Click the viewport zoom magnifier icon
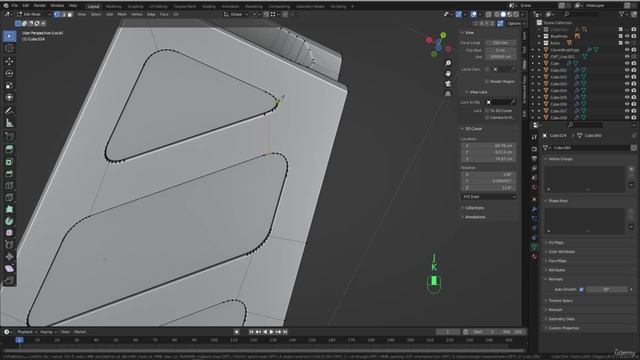Image resolution: width=640 pixels, height=360 pixels. 448,63
